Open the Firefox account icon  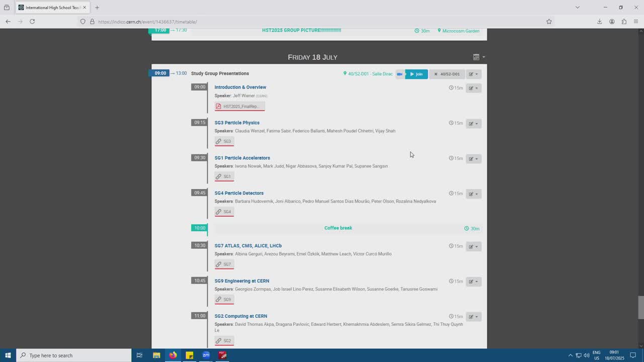[612, 22]
